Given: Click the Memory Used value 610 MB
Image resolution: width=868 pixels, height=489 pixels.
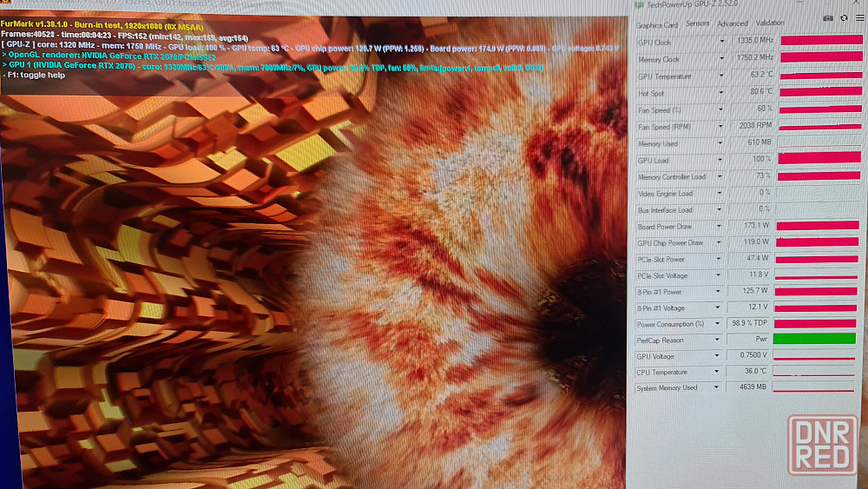Looking at the screenshot, I should [x=751, y=143].
